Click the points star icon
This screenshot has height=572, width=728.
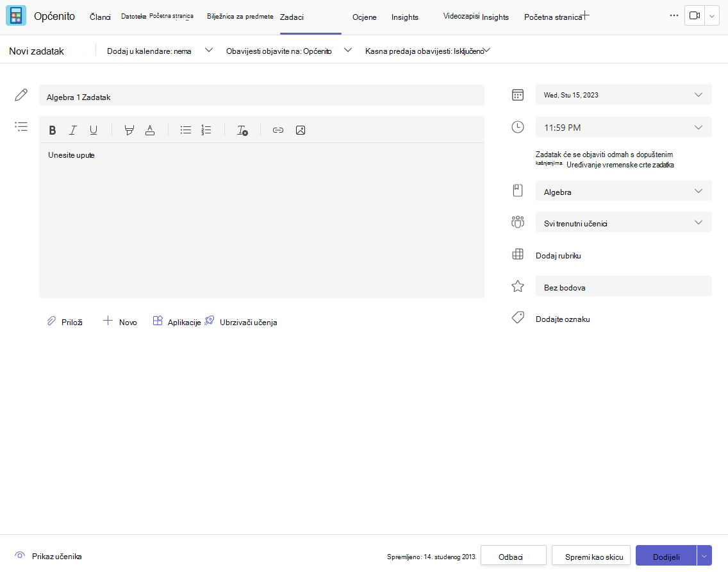point(518,286)
